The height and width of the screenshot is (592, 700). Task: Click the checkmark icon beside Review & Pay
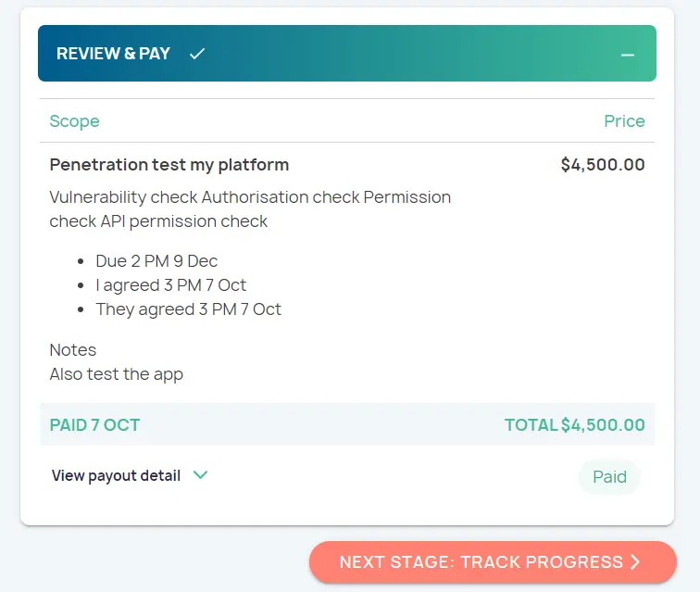click(196, 54)
